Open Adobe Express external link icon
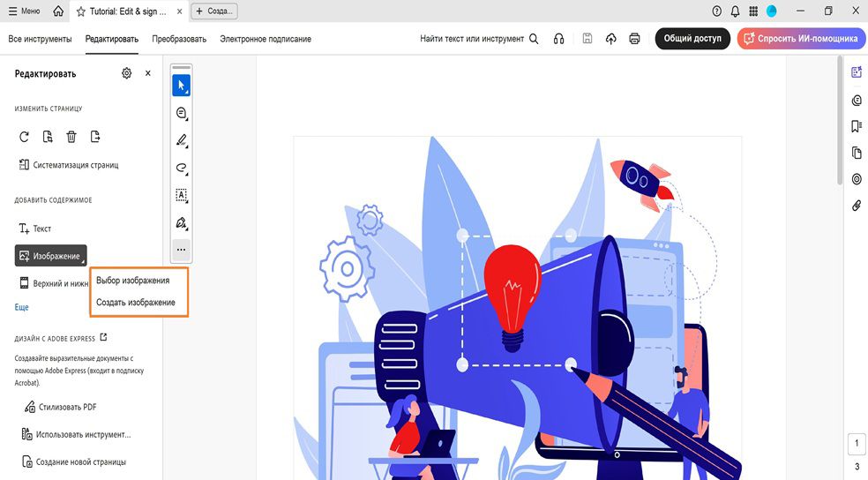This screenshot has height=480, width=868. pos(103,337)
